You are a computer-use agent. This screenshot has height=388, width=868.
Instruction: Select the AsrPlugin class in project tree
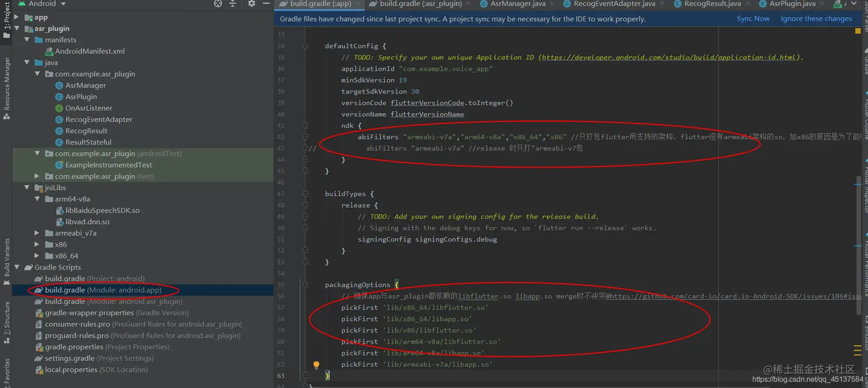click(76, 97)
